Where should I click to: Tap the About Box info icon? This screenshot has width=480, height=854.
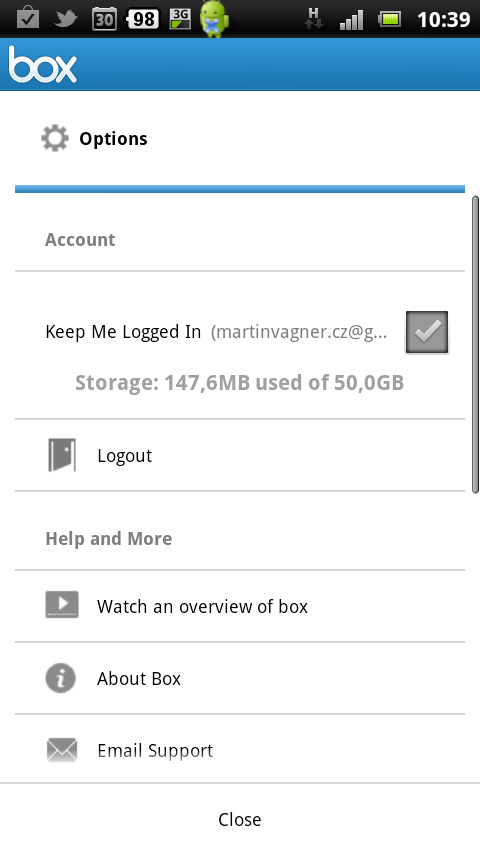coord(60,678)
